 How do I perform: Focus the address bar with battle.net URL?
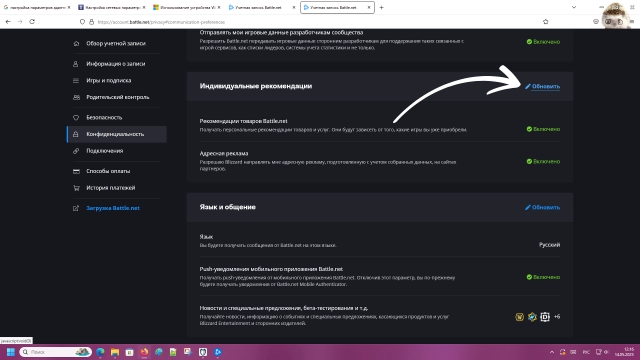(314, 22)
